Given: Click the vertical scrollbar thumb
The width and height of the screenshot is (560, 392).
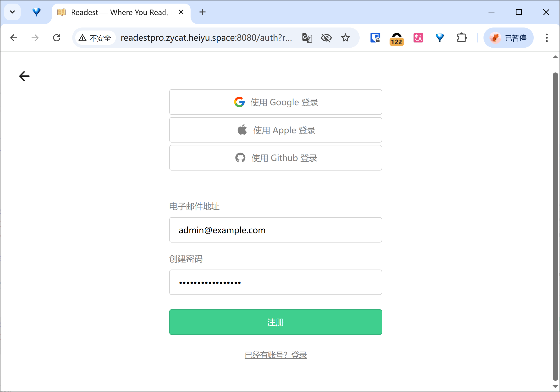Looking at the screenshot, I should tap(555, 226).
